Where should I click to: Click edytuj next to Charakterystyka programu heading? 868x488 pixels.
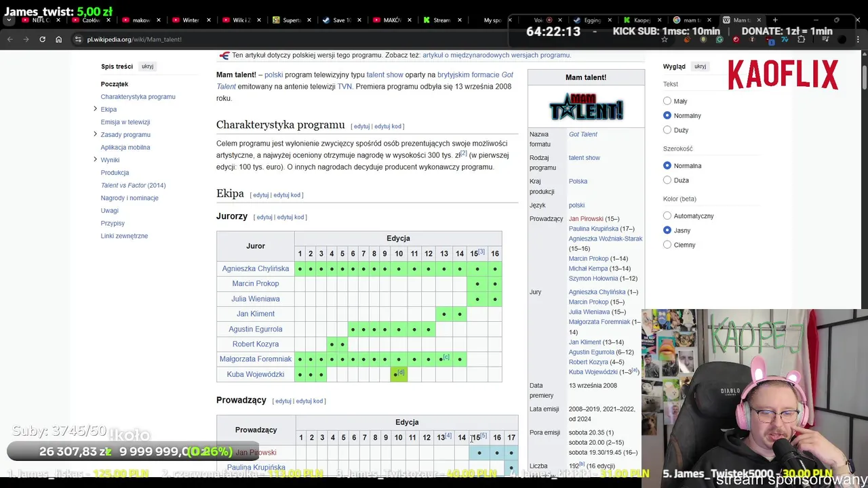click(x=361, y=126)
